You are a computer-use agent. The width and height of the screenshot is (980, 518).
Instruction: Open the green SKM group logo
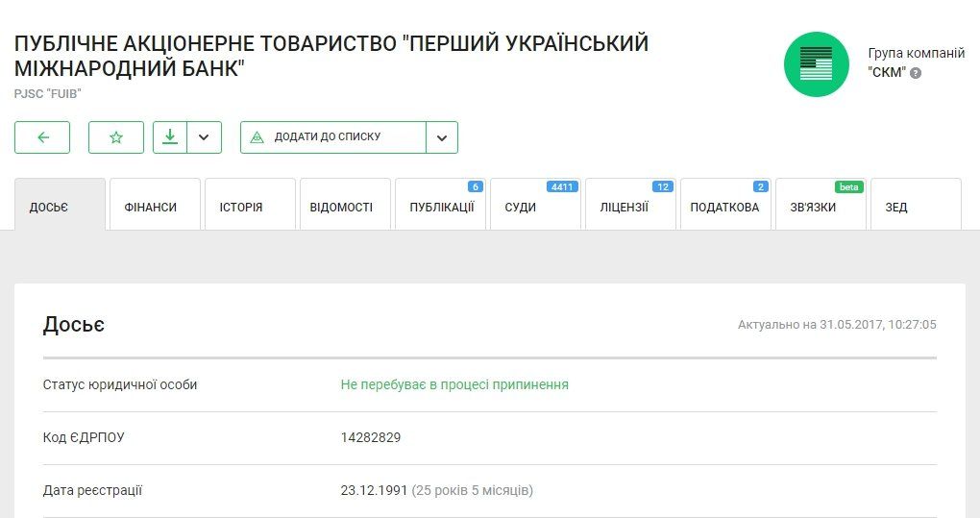coord(817,64)
